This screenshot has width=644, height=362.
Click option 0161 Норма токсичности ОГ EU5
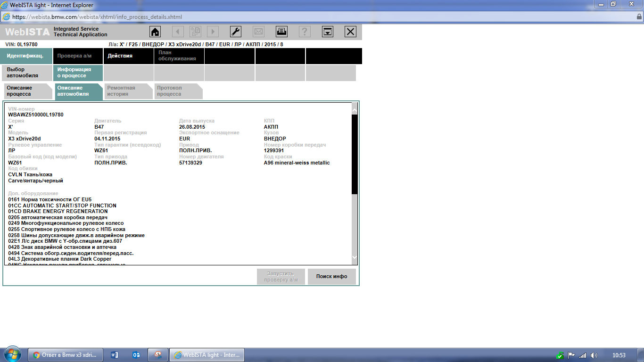50,199
